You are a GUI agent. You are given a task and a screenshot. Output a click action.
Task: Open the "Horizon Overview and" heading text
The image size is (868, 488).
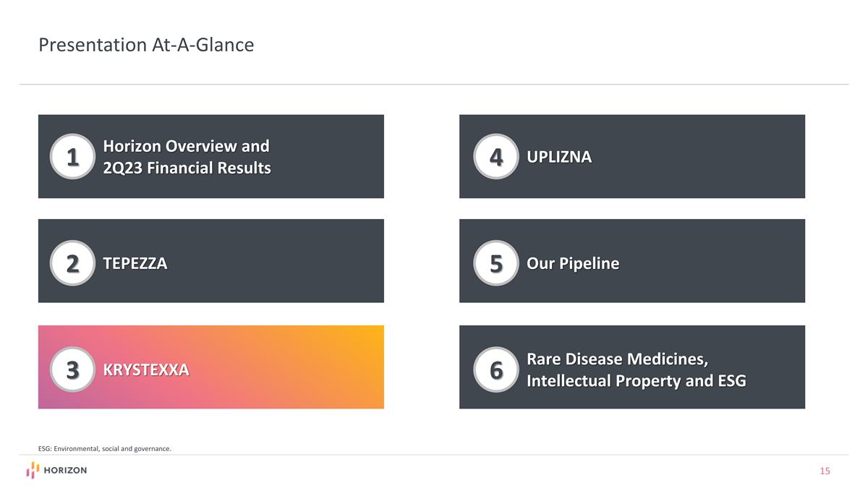pyautogui.click(x=186, y=146)
